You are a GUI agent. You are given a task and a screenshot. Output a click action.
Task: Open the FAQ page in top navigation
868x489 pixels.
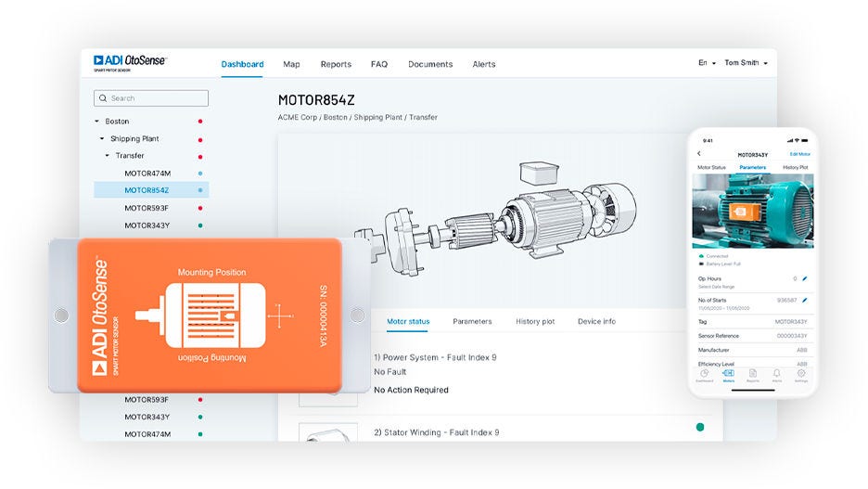tap(379, 64)
